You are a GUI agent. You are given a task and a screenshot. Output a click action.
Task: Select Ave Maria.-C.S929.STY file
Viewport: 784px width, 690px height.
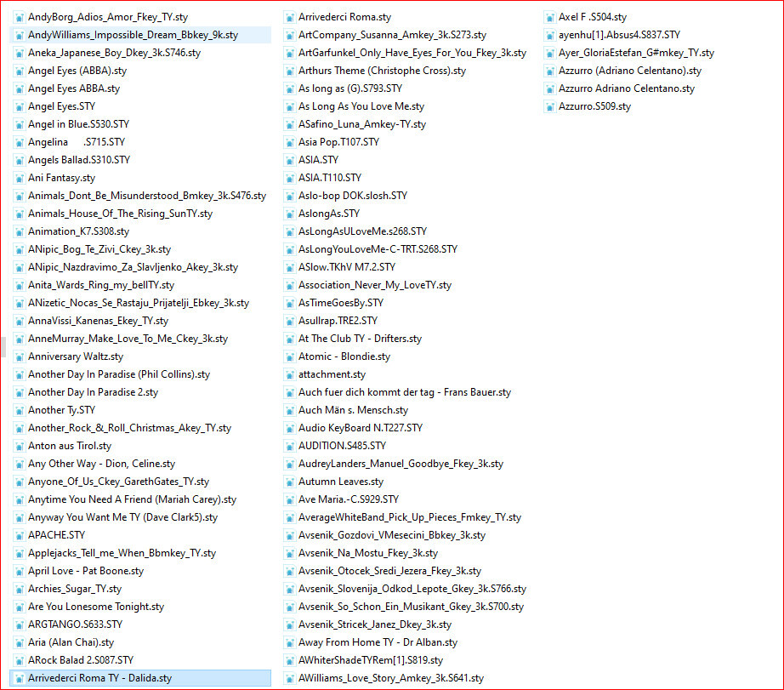pyautogui.click(x=349, y=500)
